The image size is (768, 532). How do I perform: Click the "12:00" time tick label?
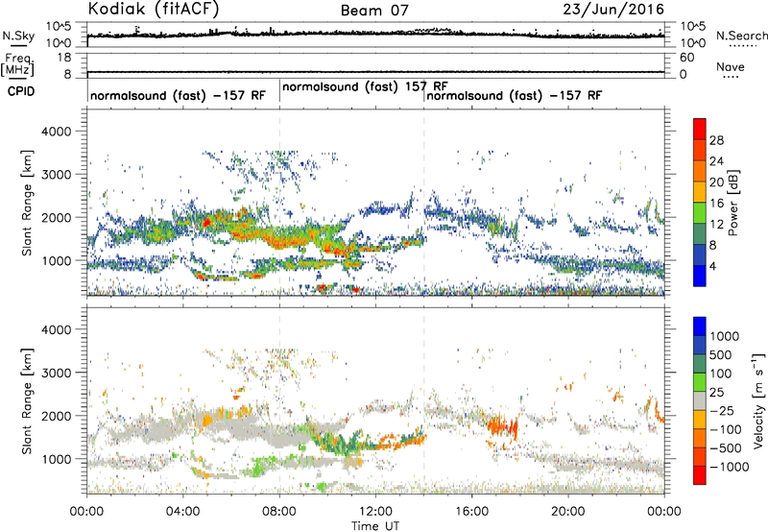tap(375, 512)
